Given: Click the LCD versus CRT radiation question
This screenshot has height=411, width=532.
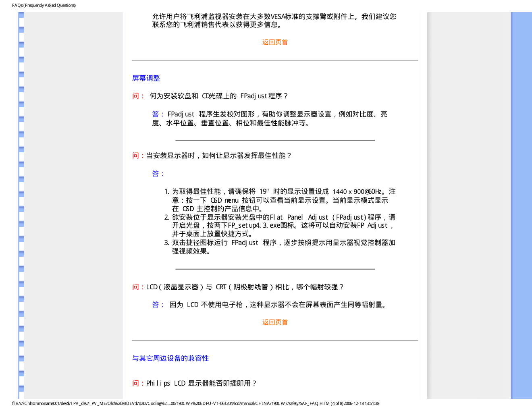Looking at the screenshot, I should 238,287.
